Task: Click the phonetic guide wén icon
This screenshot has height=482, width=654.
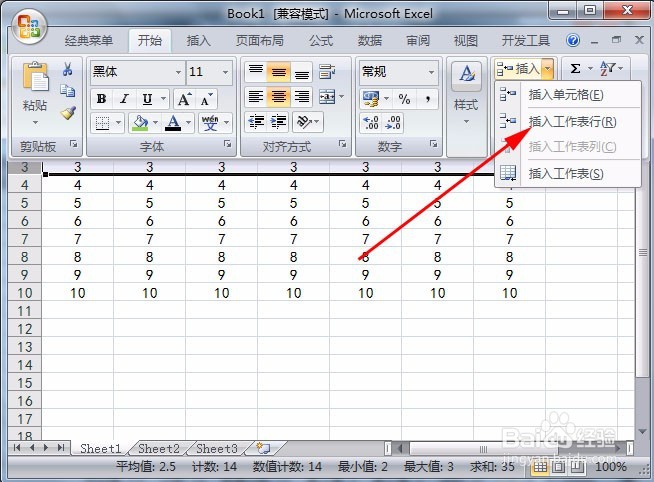Action: (x=210, y=123)
